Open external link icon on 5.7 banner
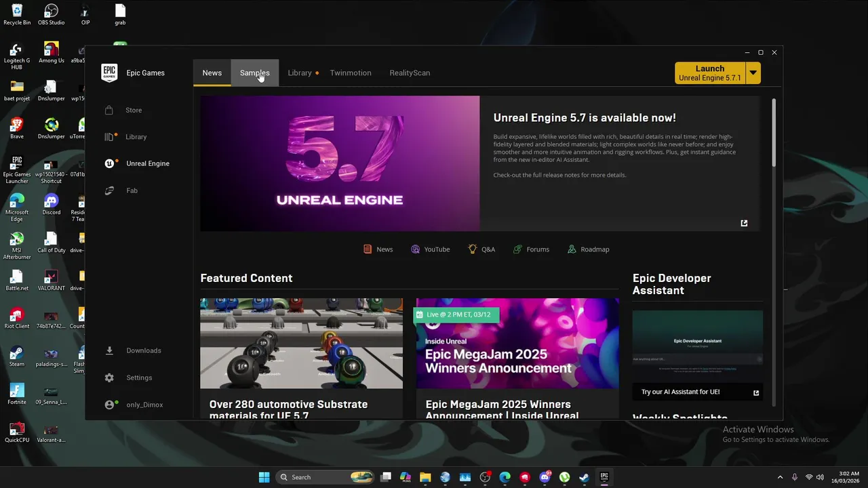 (x=744, y=223)
